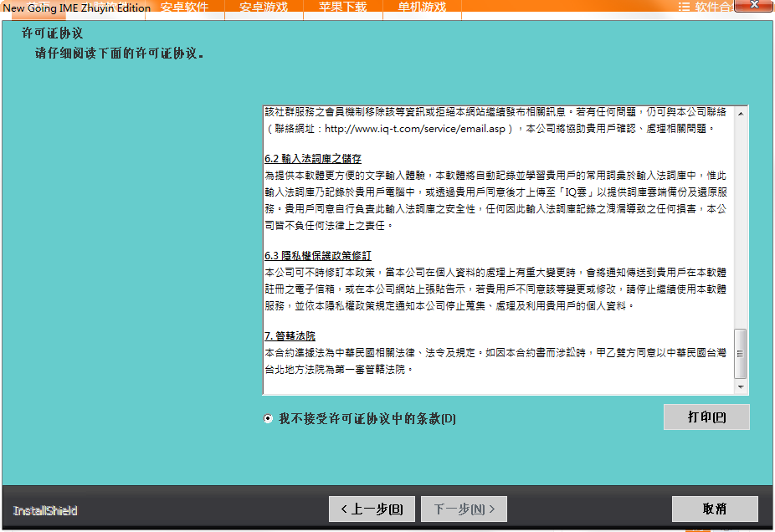The height and width of the screenshot is (532, 775).
Task: Click the 6.2 輸入法詞庫之儲存 heading
Action: [x=314, y=159]
